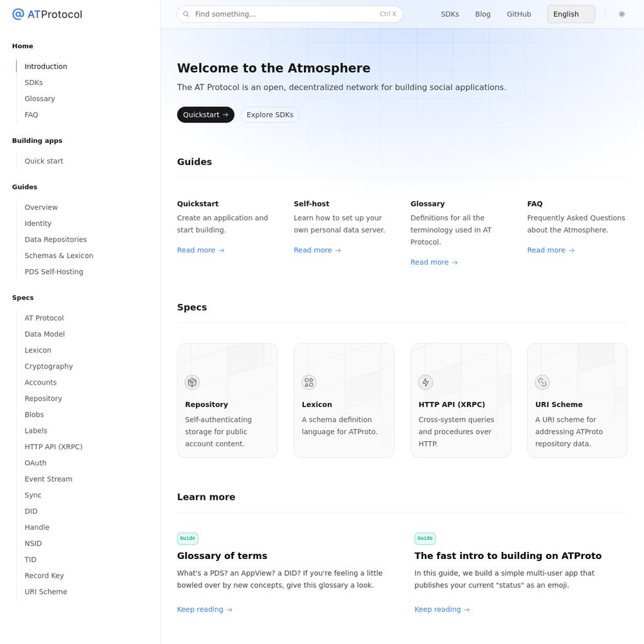Screen dimensions: 644x644
Task: Open DID spec in the sidebar
Action: (x=31, y=511)
